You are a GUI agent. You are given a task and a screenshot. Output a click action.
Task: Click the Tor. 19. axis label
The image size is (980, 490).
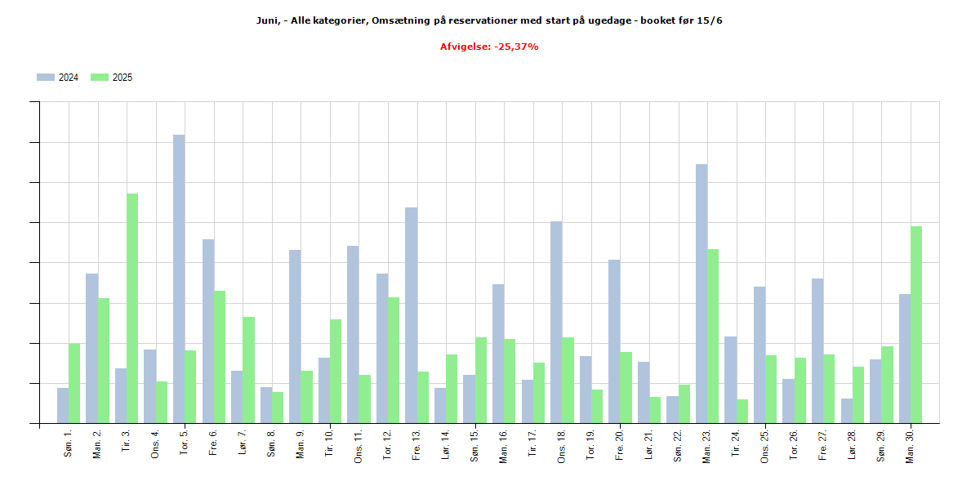point(590,443)
